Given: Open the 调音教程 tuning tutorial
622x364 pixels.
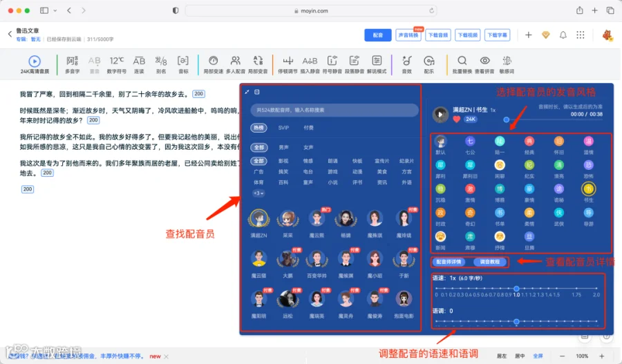Looking at the screenshot, I should [489, 262].
